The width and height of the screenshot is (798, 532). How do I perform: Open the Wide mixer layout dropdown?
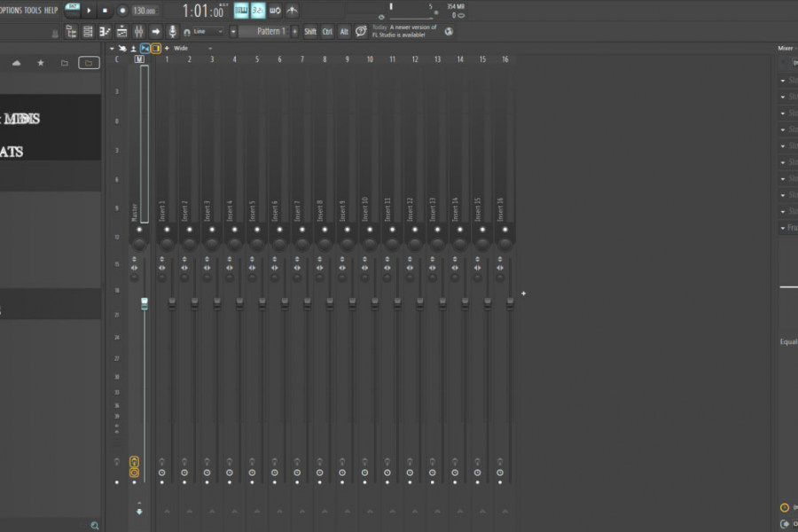pyautogui.click(x=193, y=49)
